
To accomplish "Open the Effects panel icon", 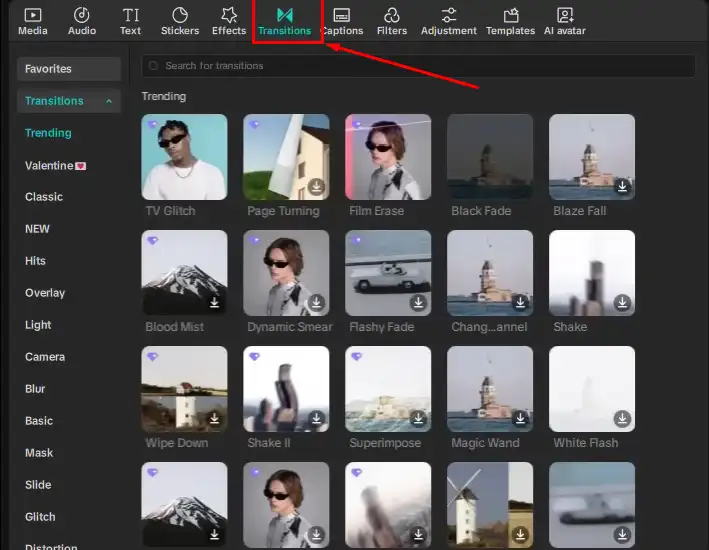I will click(x=229, y=16).
